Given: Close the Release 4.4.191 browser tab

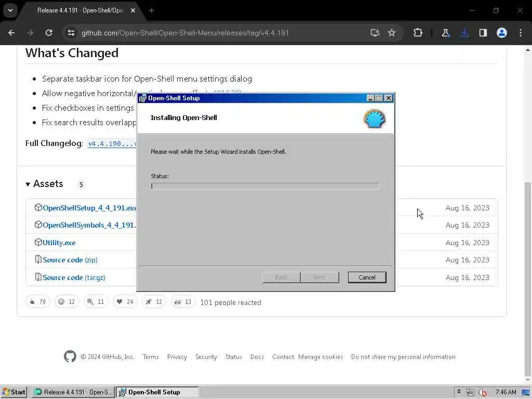Looking at the screenshot, I should pyautogui.click(x=133, y=10).
